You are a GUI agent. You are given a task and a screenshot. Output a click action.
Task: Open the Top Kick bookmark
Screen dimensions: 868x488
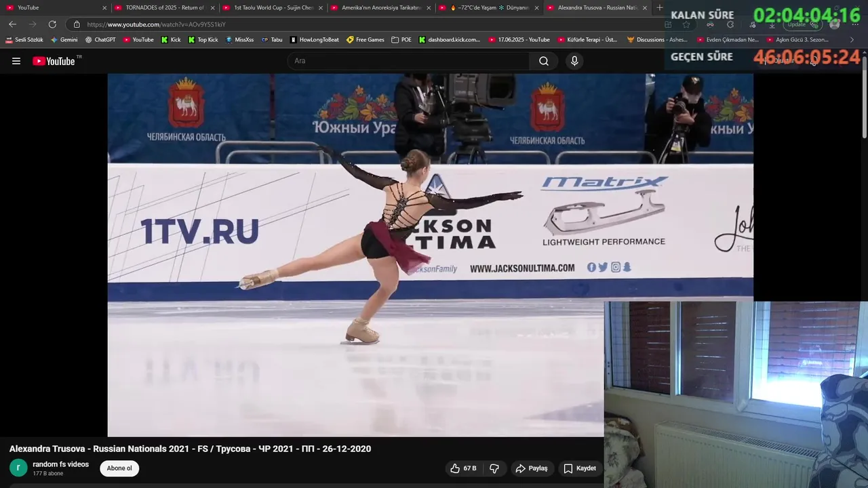(203, 39)
